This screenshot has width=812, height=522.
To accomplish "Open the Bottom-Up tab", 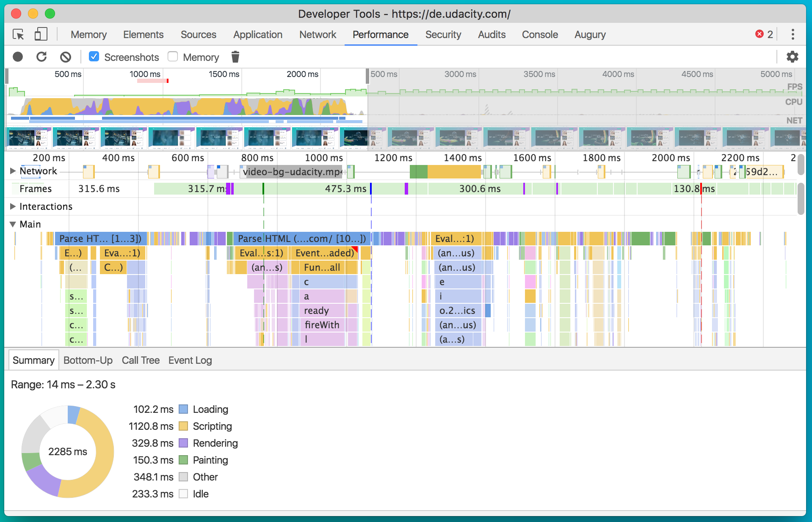I will 88,360.
